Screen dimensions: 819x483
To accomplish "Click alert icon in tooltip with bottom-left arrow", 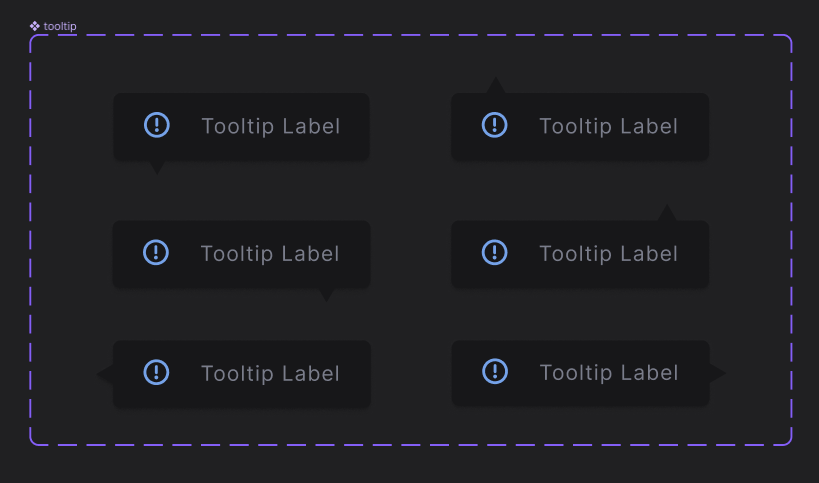I will pyautogui.click(x=157, y=125).
